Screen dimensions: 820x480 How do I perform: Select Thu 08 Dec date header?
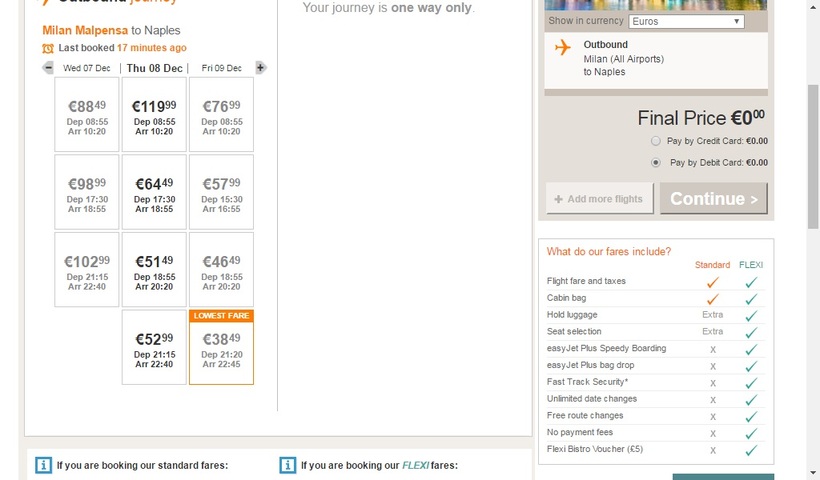point(154,68)
